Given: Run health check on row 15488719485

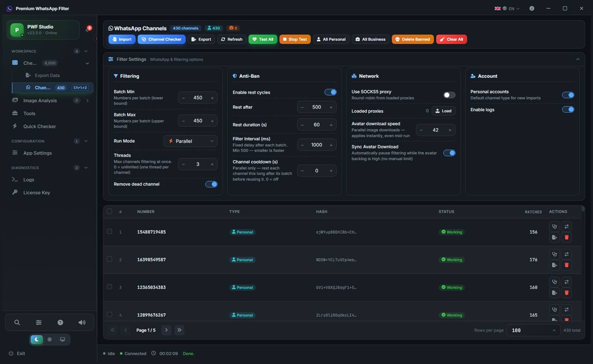Looking at the screenshot, I should coord(554,226).
